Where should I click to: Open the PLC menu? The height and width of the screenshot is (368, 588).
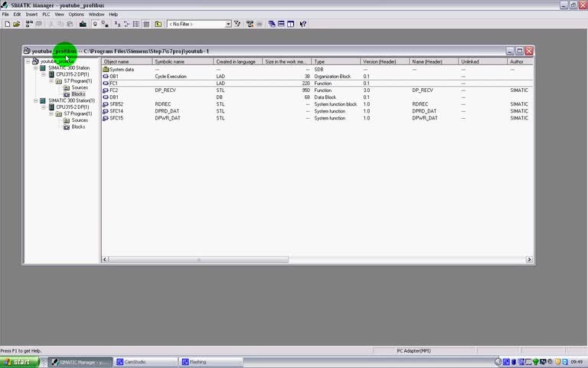tap(46, 15)
